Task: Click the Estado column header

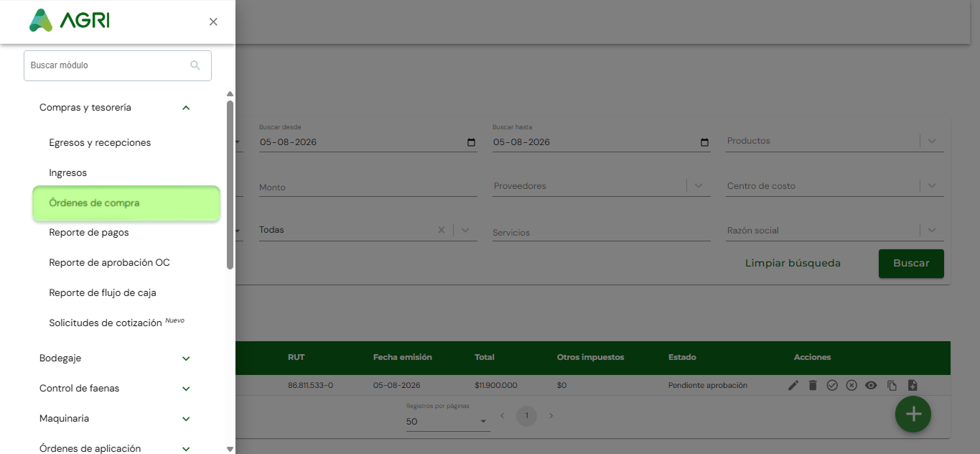Action: (x=682, y=357)
